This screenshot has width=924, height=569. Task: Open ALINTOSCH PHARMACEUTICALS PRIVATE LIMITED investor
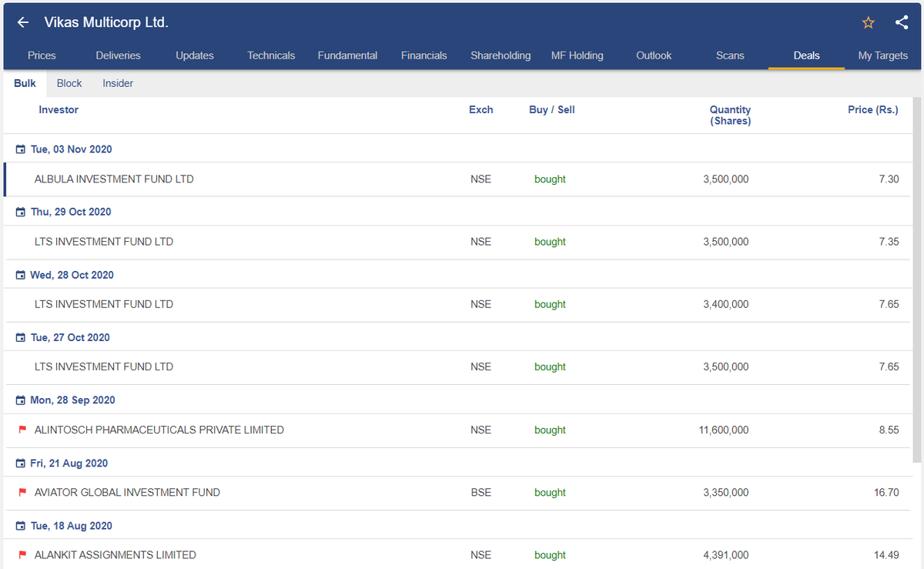(x=159, y=430)
